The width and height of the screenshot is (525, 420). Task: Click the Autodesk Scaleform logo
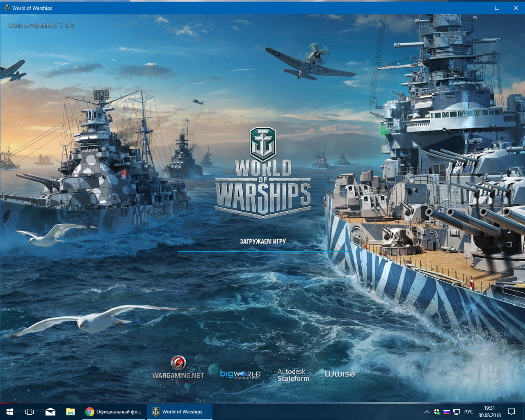pos(293,375)
